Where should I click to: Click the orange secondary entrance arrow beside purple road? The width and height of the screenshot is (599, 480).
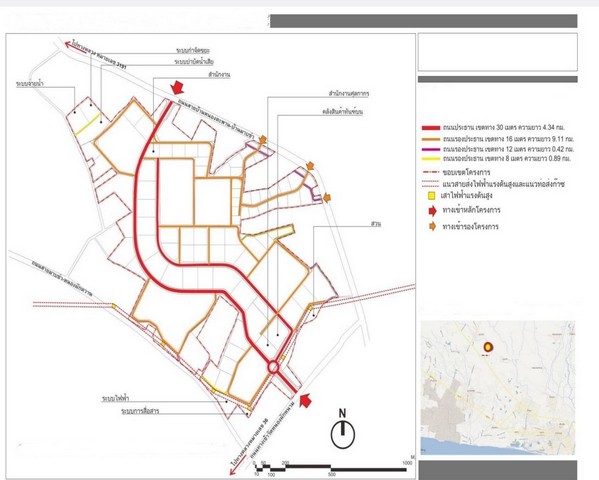pos(263,140)
